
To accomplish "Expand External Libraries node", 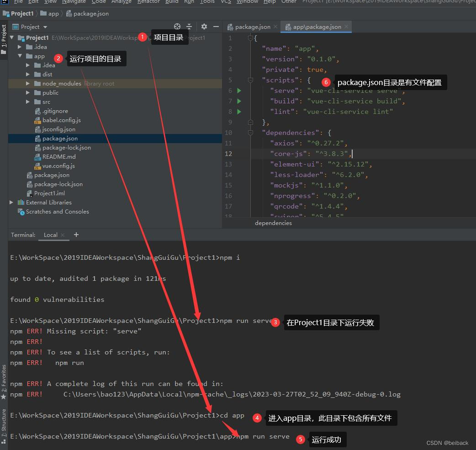I will 11,202.
